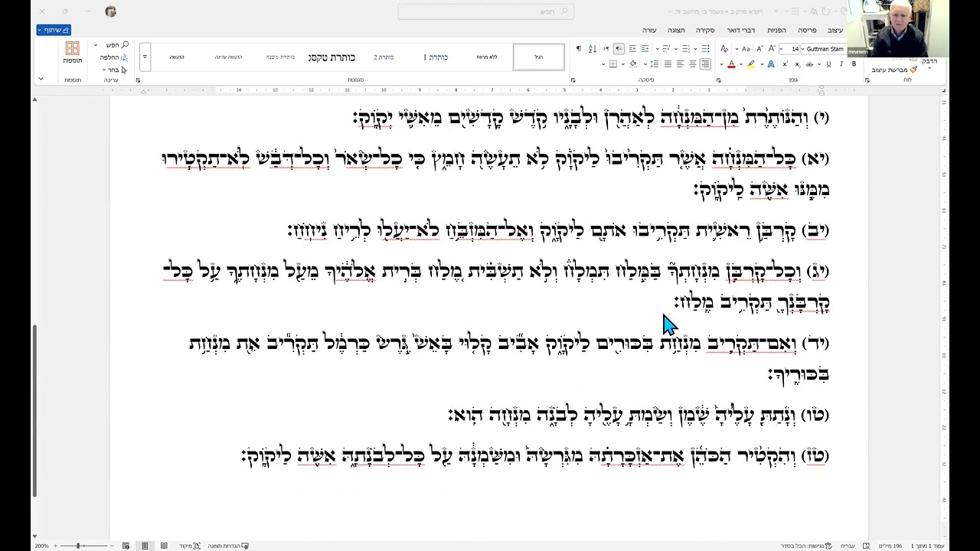The image size is (980, 551).
Task: Apply the כותרת טקסט style
Action: point(332,57)
